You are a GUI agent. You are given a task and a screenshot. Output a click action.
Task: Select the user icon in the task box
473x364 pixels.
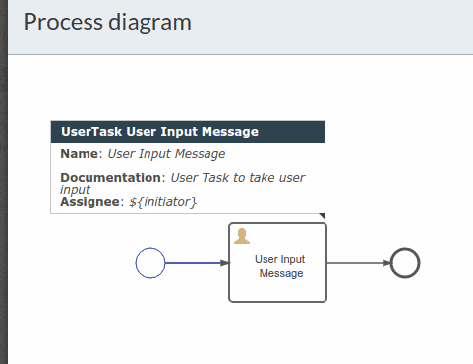tap(242, 236)
